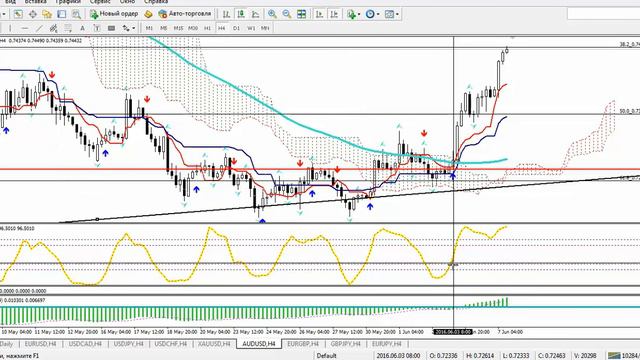This screenshot has width=640, height=360.
Task: Open the Сервис menu
Action: (x=100, y=2)
